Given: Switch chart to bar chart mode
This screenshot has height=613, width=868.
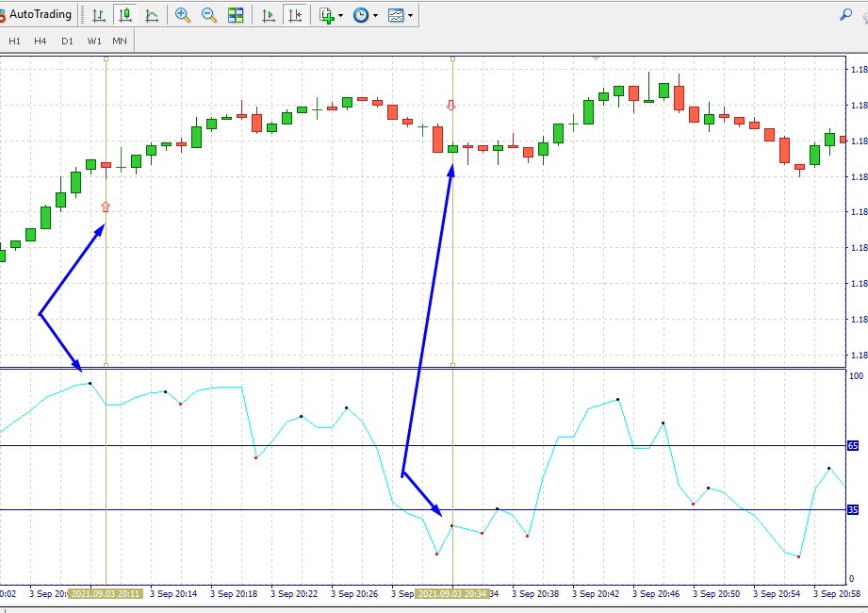Looking at the screenshot, I should click(99, 15).
